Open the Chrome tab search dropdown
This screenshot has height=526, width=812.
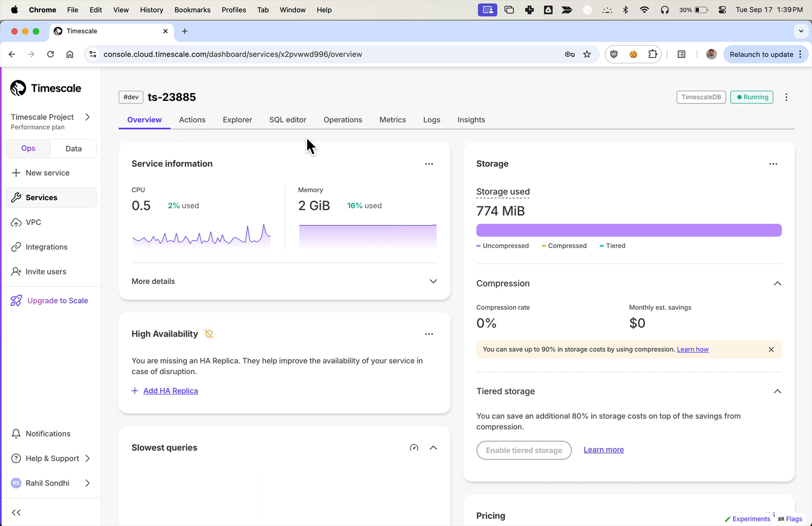[801, 31]
